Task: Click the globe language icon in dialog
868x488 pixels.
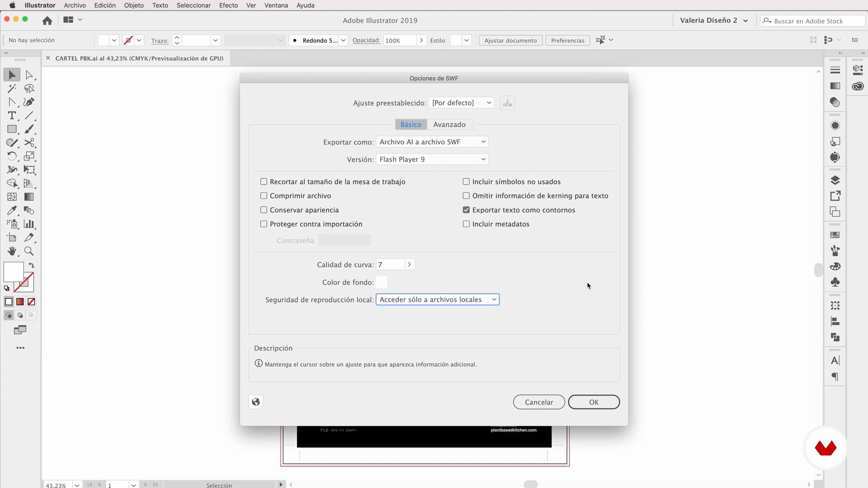Action: (x=256, y=402)
